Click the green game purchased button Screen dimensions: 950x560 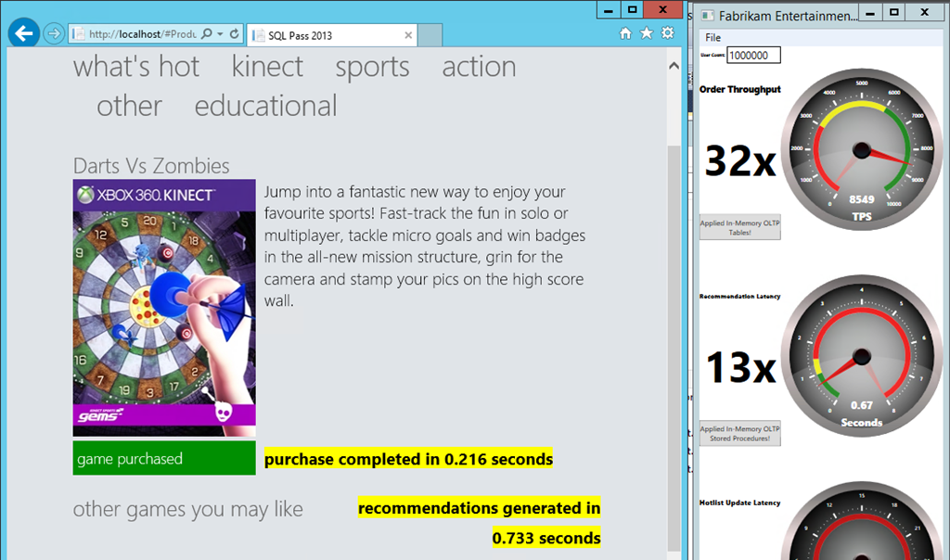point(164,458)
